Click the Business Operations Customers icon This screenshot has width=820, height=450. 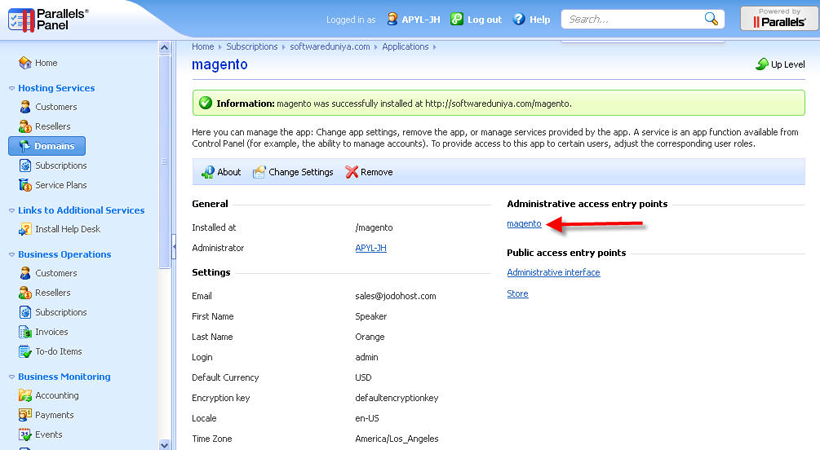click(25, 273)
